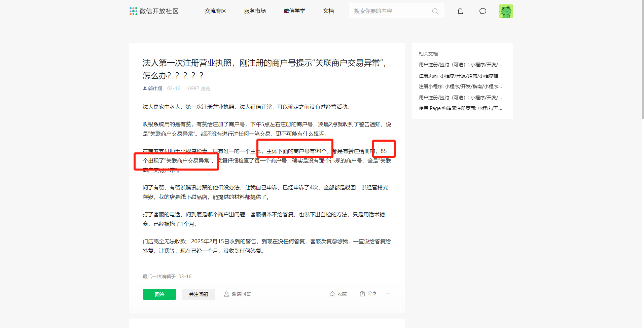Click the paragraph starting 问了有赞
Viewport: 644px width, 328px height.
pyautogui.click(x=265, y=192)
